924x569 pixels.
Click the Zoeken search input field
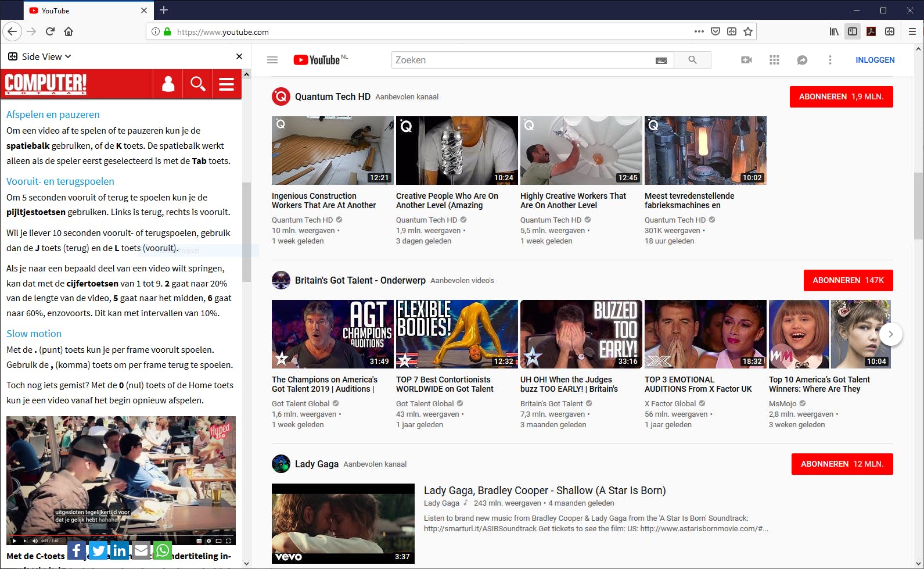pyautogui.click(x=523, y=60)
